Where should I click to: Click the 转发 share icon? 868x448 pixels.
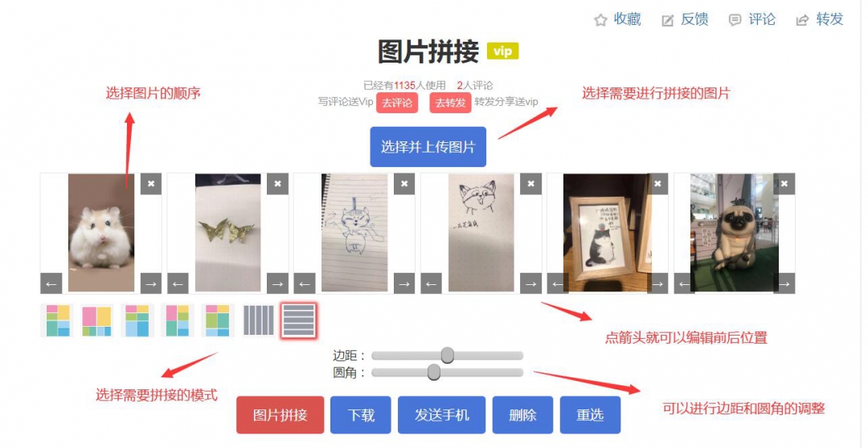802,20
